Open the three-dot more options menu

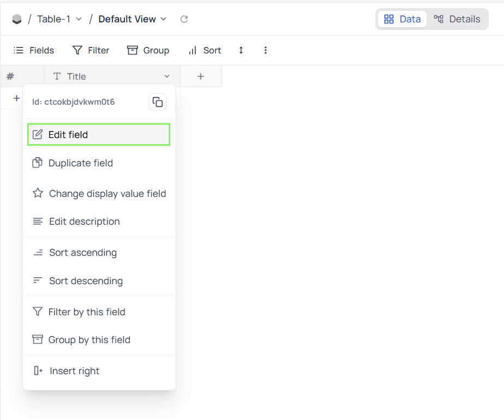266,50
